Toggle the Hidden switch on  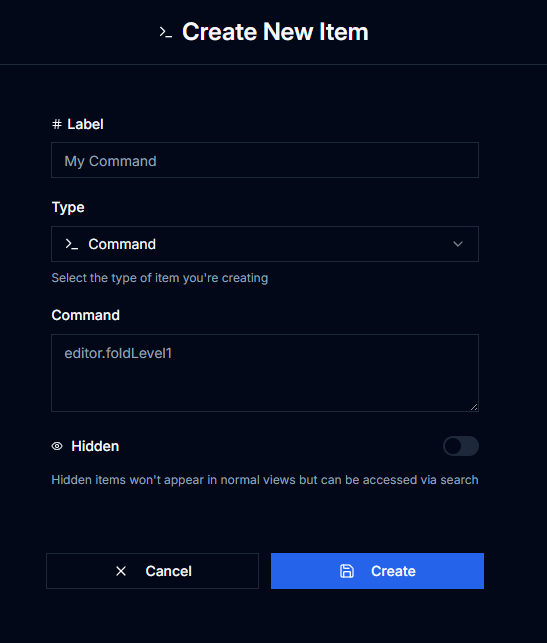click(460, 446)
